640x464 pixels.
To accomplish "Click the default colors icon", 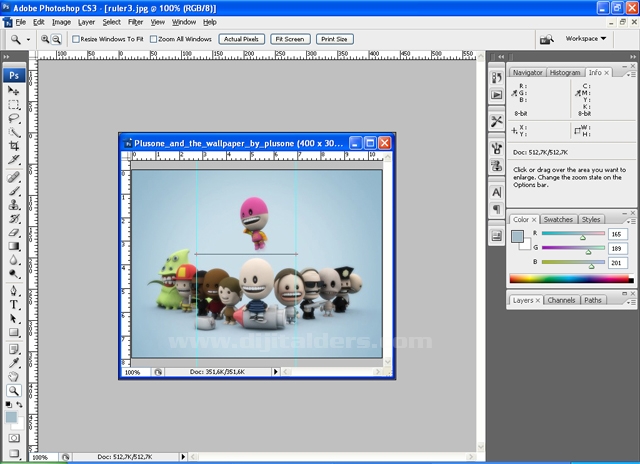I will [x=9, y=404].
